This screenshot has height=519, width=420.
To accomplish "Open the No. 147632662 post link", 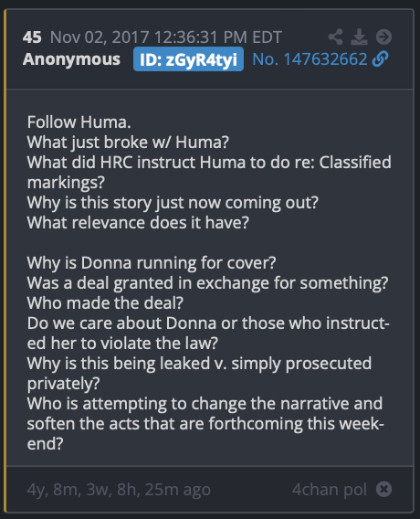I will click(310, 59).
